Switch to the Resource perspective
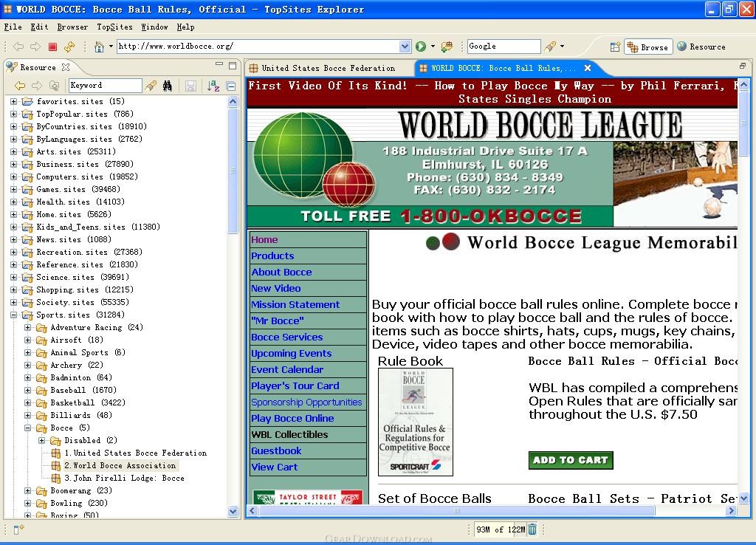Viewport: 756px width, 545px height. [x=701, y=47]
